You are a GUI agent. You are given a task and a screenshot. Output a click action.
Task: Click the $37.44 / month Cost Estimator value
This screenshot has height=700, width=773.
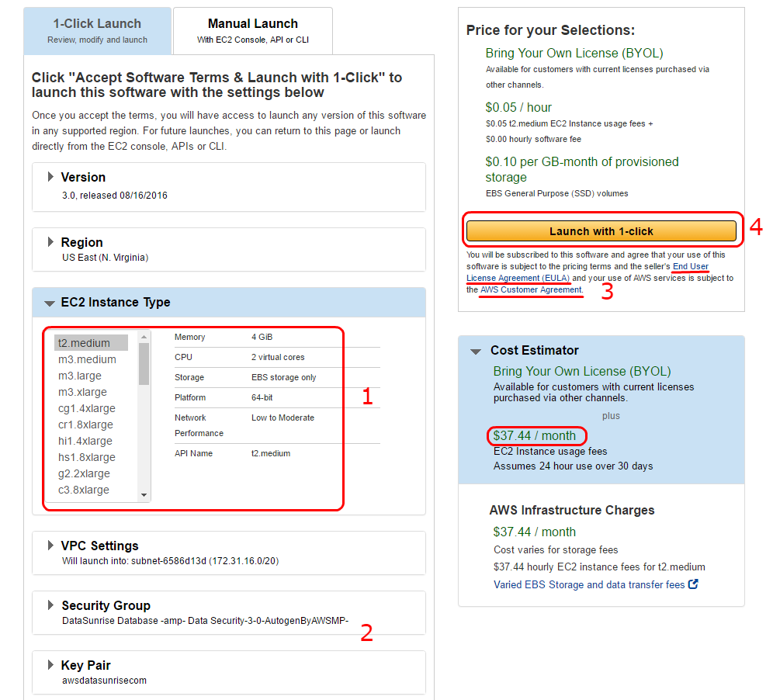pos(535,436)
